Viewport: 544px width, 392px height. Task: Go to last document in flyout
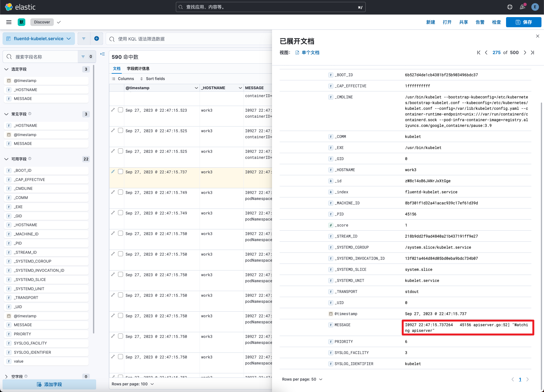[x=532, y=53]
